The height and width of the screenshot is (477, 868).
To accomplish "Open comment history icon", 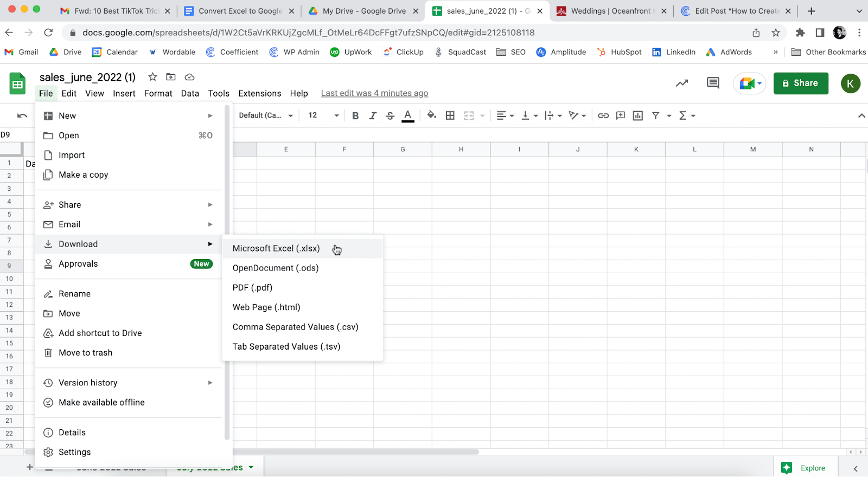I will 713,83.
